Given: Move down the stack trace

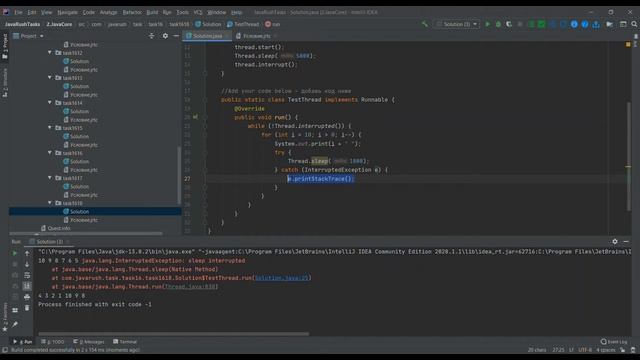Looking at the screenshot, I should pyautogui.click(x=27, y=264).
